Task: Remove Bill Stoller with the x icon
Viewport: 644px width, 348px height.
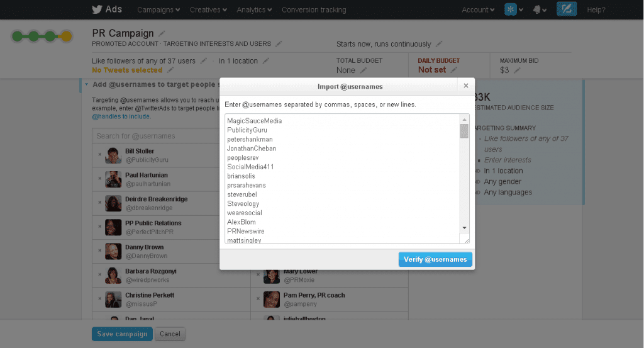Action: pyautogui.click(x=99, y=154)
